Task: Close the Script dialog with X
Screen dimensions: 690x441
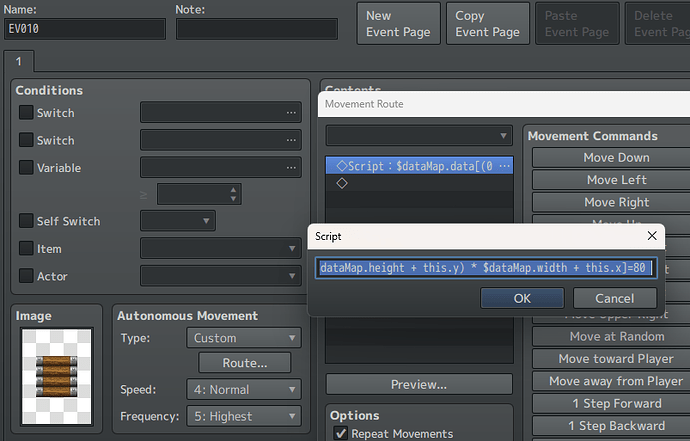Action: (x=652, y=236)
